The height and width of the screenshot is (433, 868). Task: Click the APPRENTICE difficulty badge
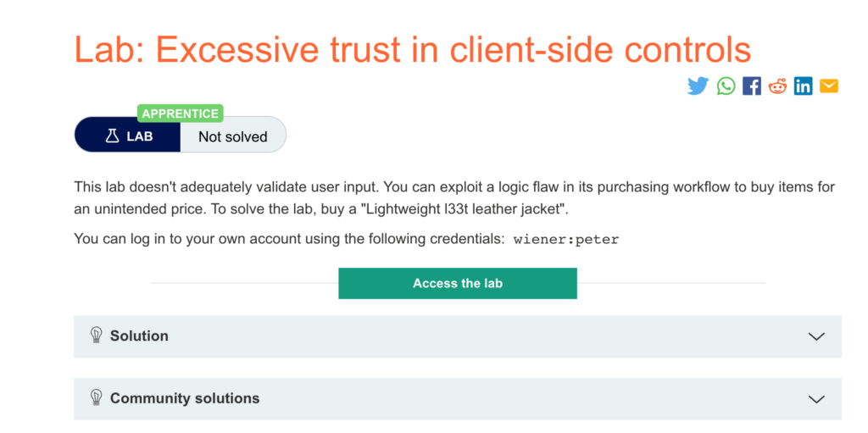click(181, 114)
